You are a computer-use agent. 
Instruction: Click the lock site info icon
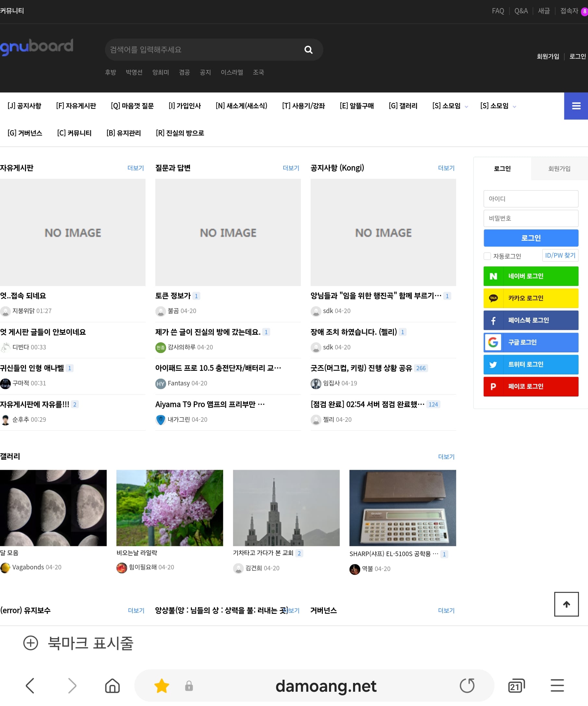click(189, 686)
